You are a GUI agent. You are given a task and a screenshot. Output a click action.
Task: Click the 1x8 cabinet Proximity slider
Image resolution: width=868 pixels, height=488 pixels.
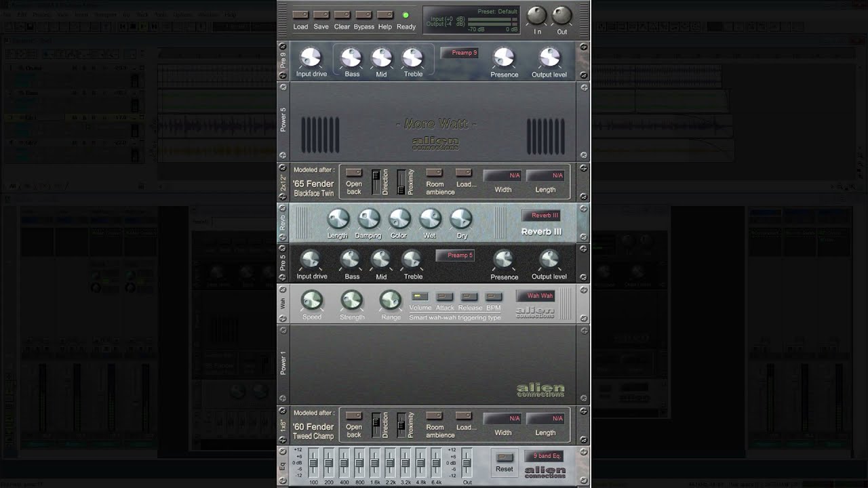click(401, 425)
